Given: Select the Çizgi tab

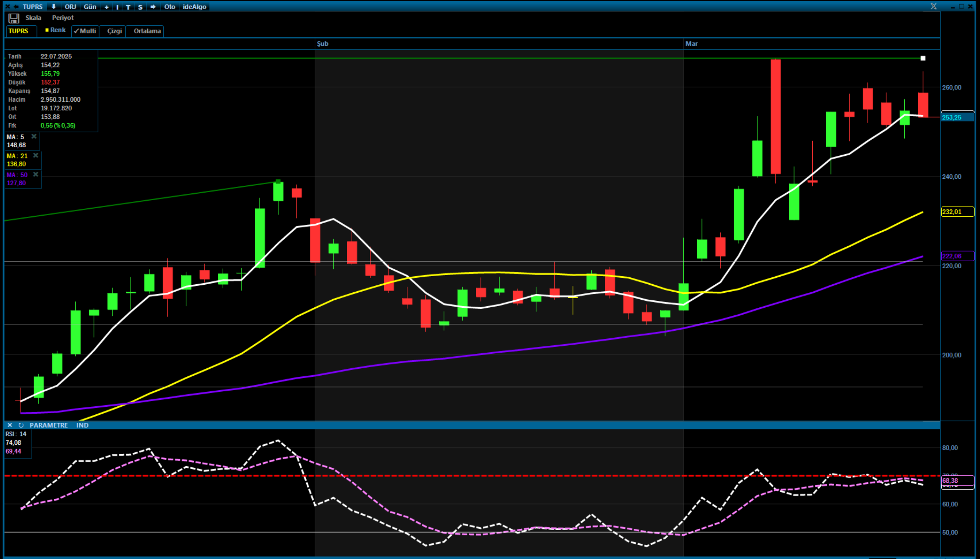Looking at the screenshot, I should [x=114, y=31].
